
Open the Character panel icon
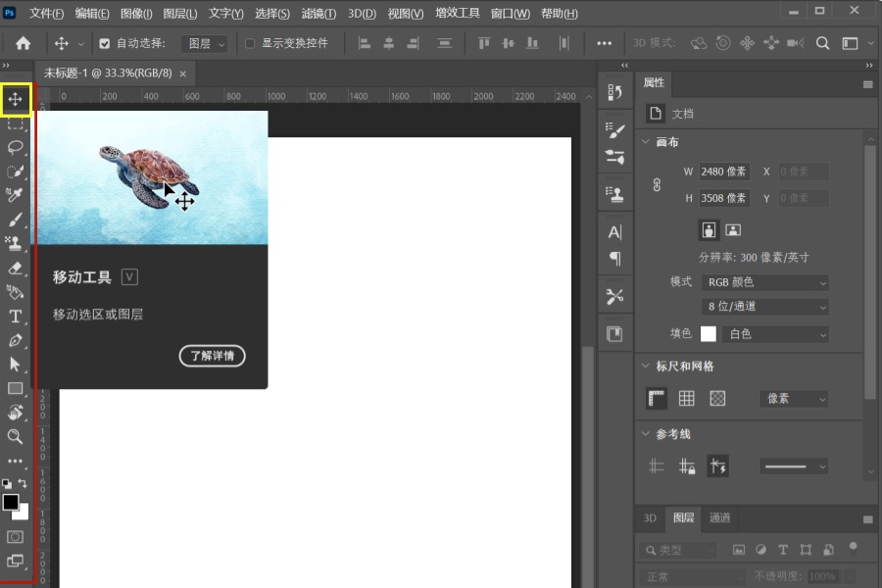point(614,232)
